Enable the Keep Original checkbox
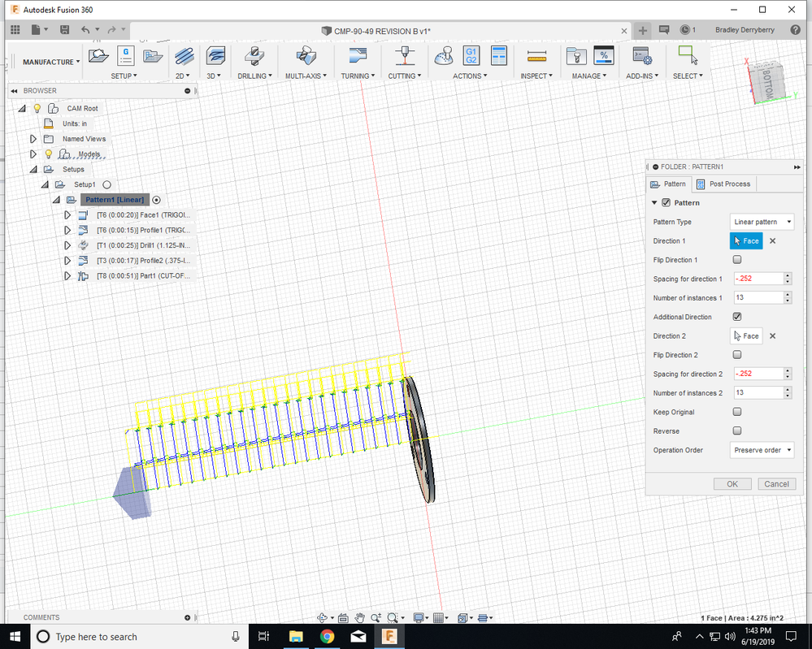 [x=737, y=412]
